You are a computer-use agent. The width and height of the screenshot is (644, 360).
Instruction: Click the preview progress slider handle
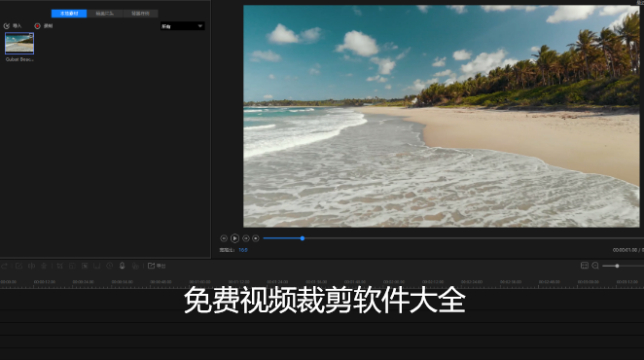(x=303, y=238)
